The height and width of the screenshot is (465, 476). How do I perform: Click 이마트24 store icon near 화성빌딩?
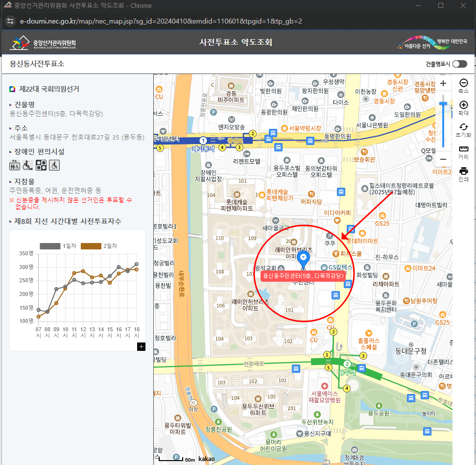click(x=408, y=268)
